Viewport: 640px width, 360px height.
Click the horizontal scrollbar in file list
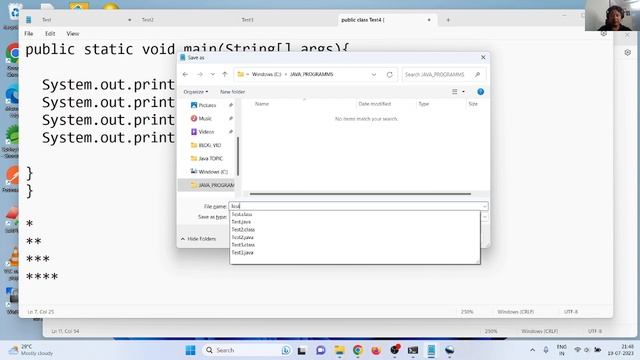tap(360, 194)
